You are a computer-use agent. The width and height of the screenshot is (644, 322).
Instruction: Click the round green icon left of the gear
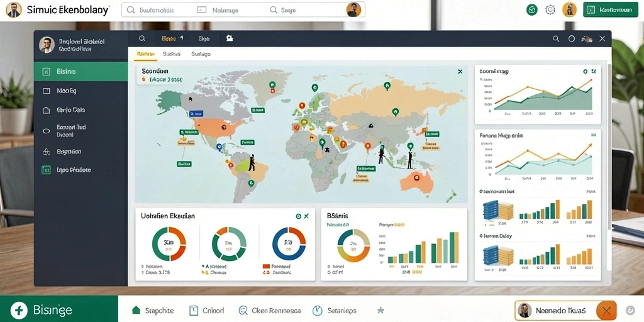[532, 10]
